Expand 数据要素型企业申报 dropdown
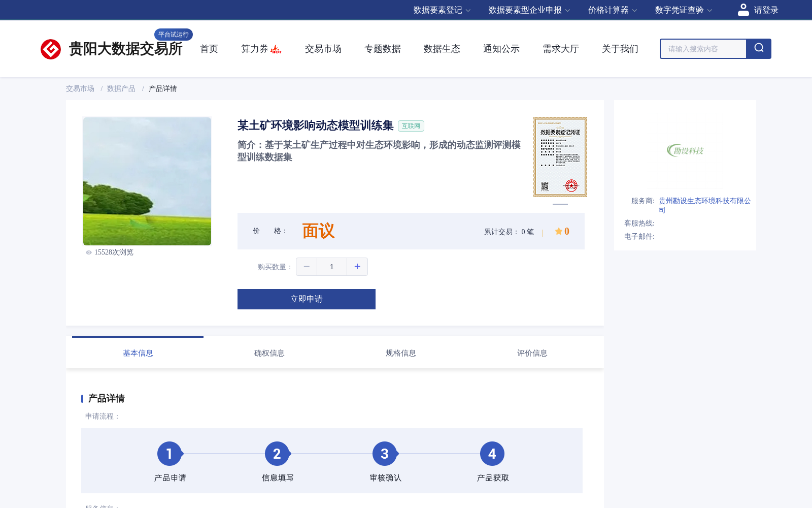The image size is (812, 508). pyautogui.click(x=529, y=10)
